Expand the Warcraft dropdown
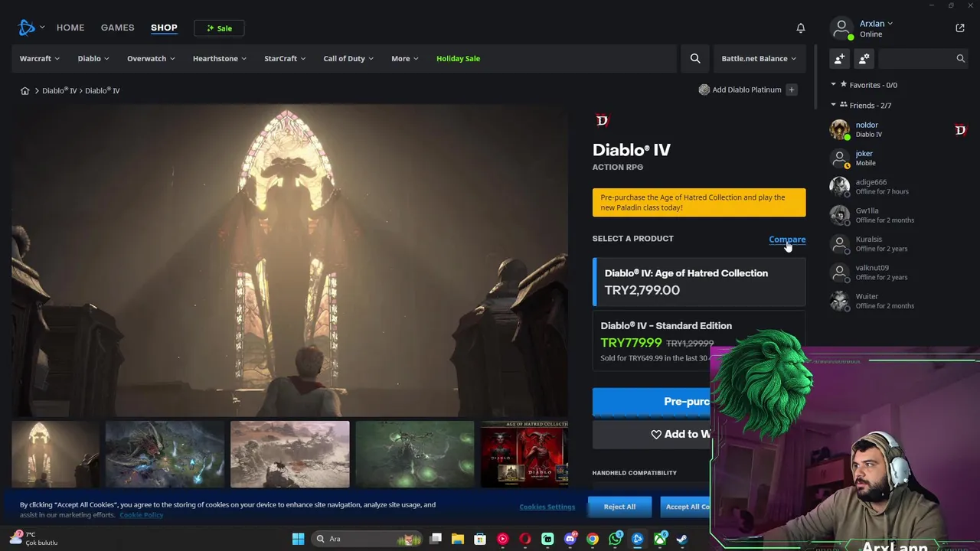The height and width of the screenshot is (551, 980). point(40,58)
